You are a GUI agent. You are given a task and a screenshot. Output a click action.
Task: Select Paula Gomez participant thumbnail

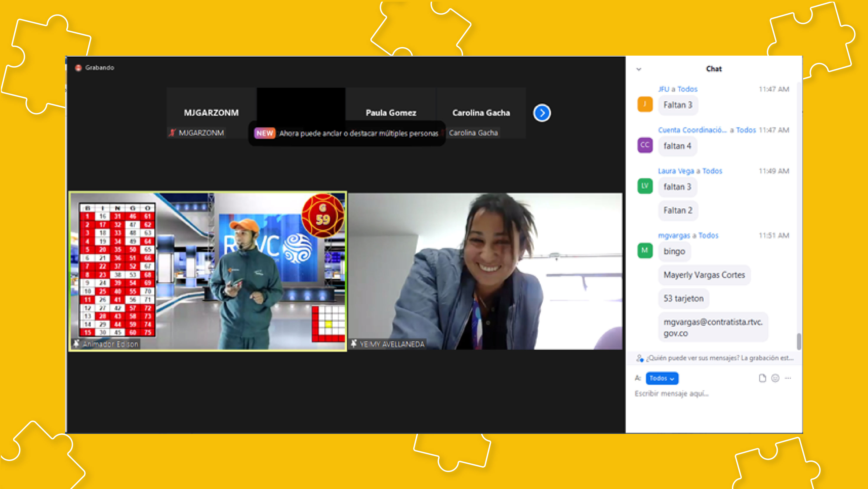click(391, 113)
